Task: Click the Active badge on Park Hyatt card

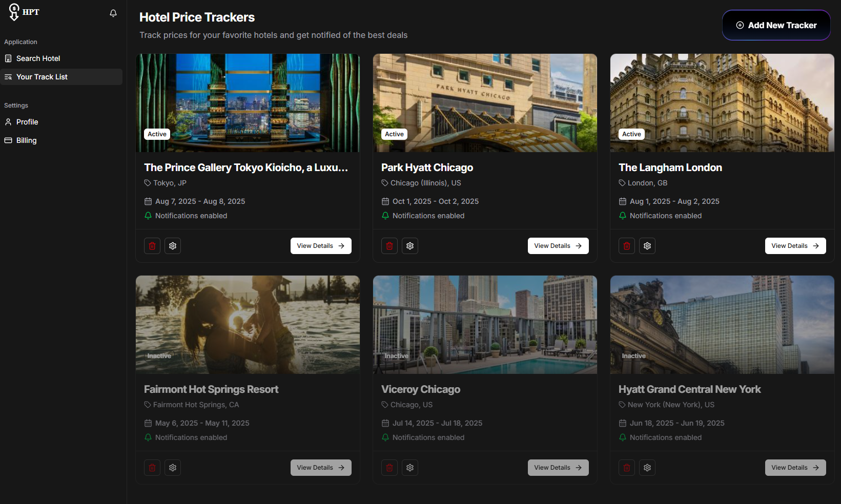Action: point(394,134)
